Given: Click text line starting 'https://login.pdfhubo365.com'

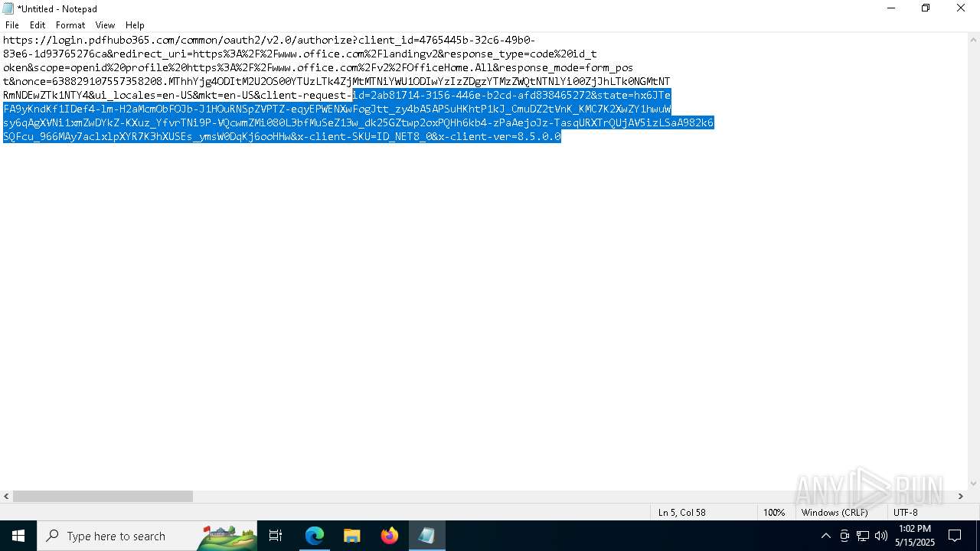Looking at the screenshot, I should coord(269,40).
